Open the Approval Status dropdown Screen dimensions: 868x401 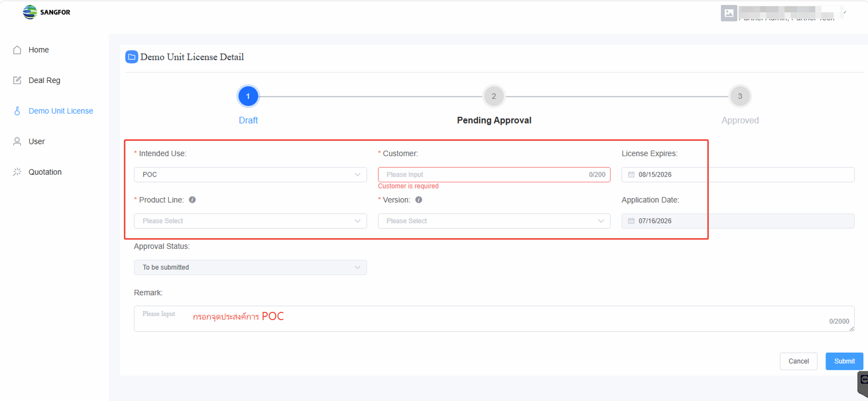point(250,267)
